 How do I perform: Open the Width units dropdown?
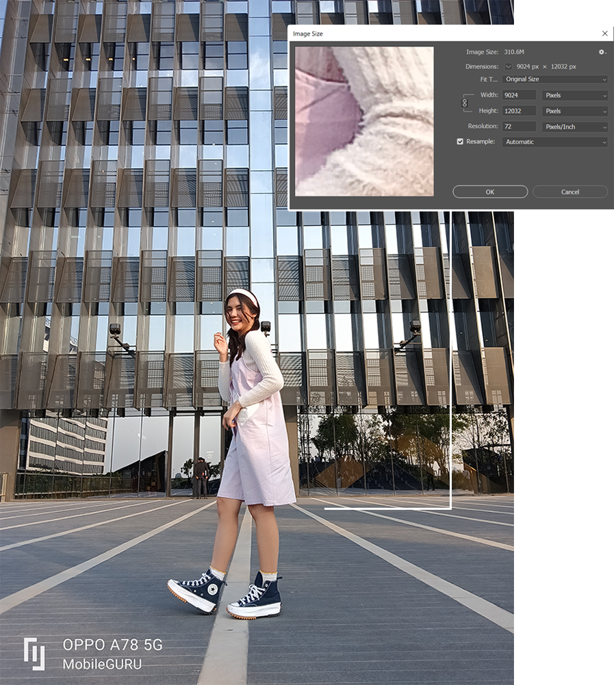coord(574,96)
